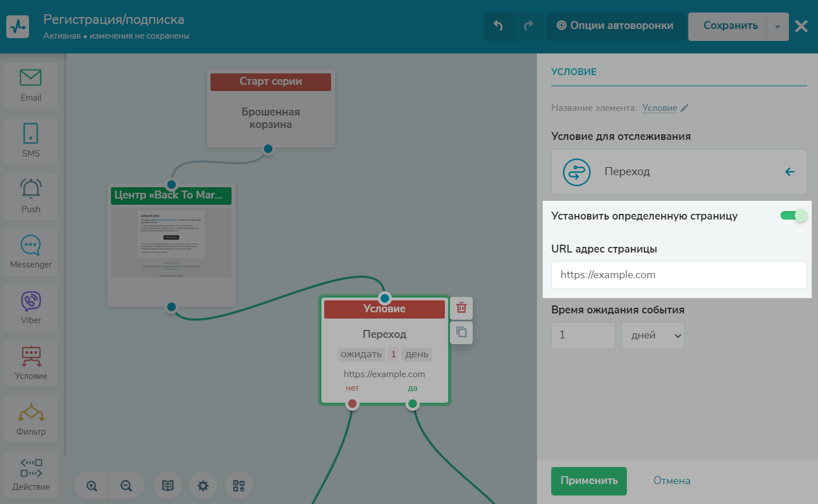Select the SMS element icon
This screenshot has height=504, width=818.
(31, 141)
